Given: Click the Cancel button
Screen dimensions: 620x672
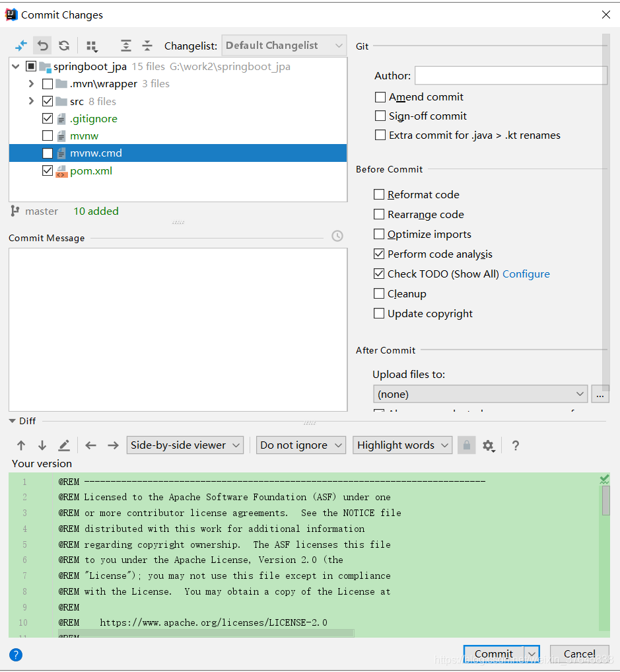Looking at the screenshot, I should point(579,654).
